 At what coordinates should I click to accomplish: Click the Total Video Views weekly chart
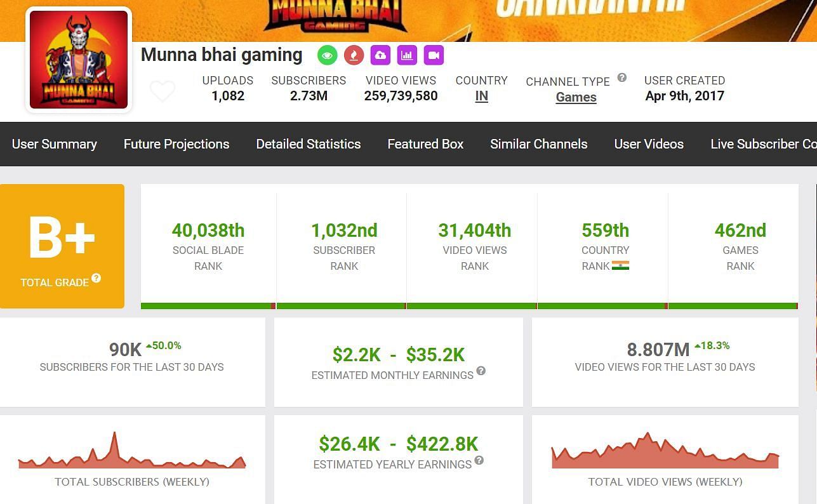[x=665, y=450]
